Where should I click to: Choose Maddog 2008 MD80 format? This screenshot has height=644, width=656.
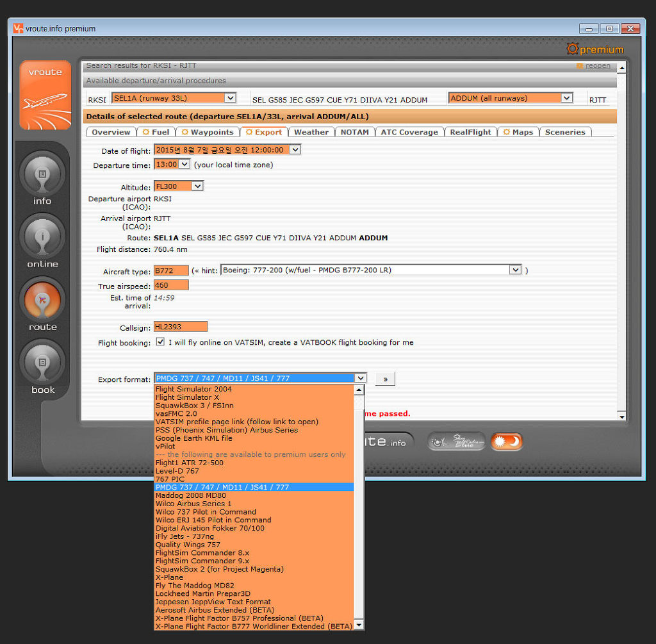tap(254, 495)
